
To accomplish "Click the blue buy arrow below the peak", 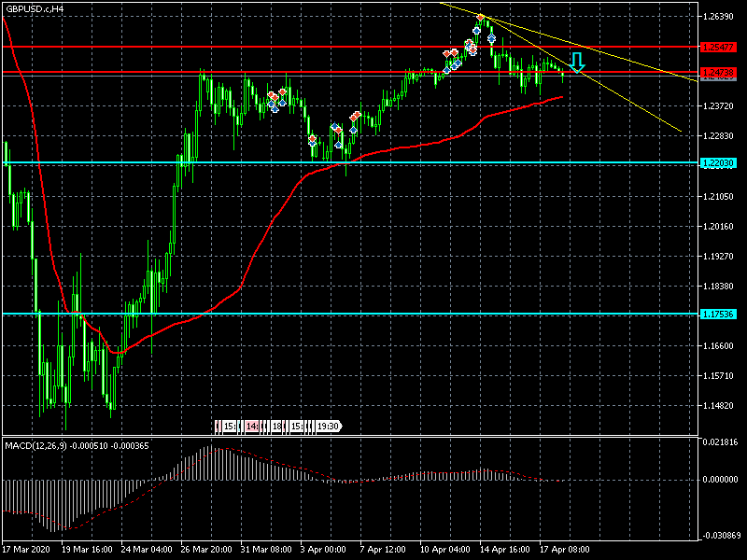I will pos(491,39).
